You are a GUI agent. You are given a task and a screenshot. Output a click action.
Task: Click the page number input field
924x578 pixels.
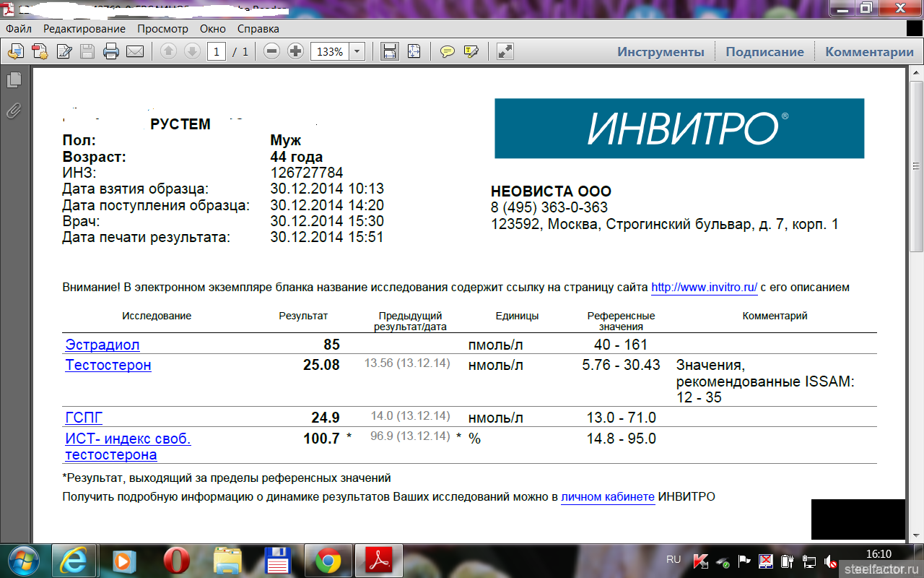[x=217, y=52]
